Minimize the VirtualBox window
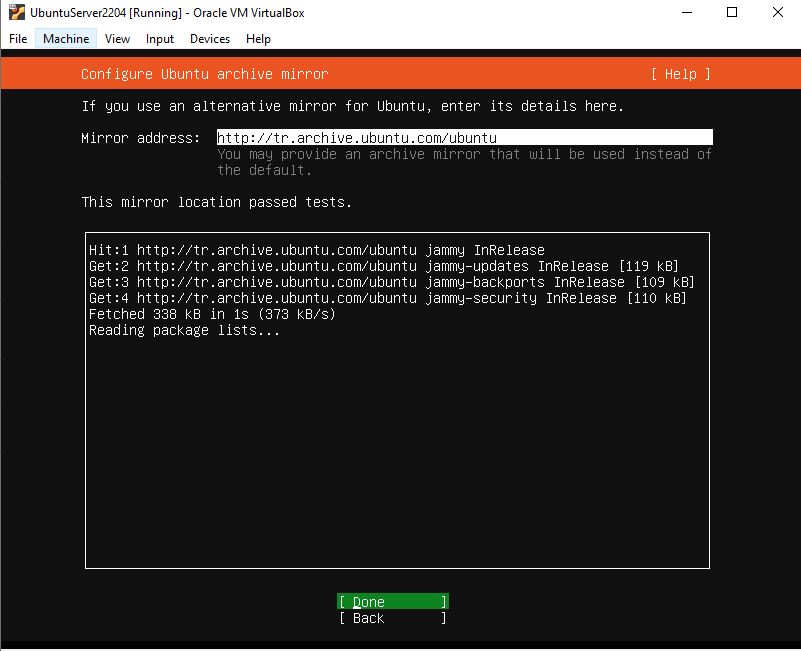 [x=687, y=12]
